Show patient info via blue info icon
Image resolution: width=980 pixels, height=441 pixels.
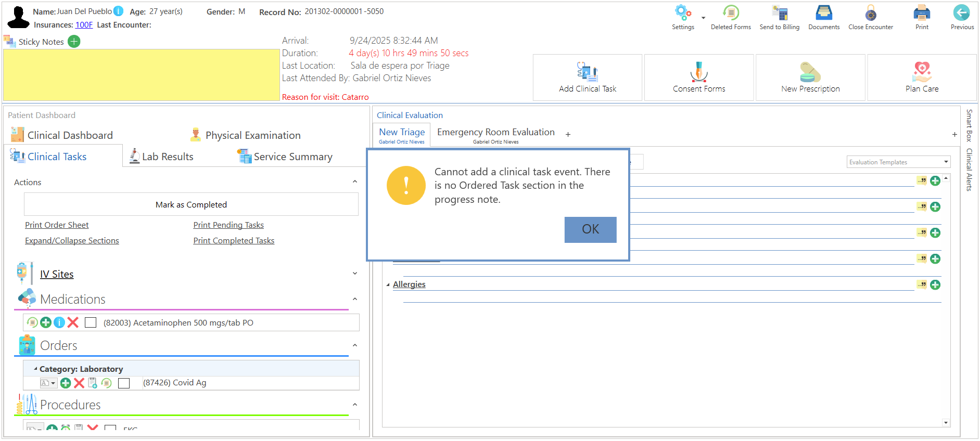tap(119, 11)
